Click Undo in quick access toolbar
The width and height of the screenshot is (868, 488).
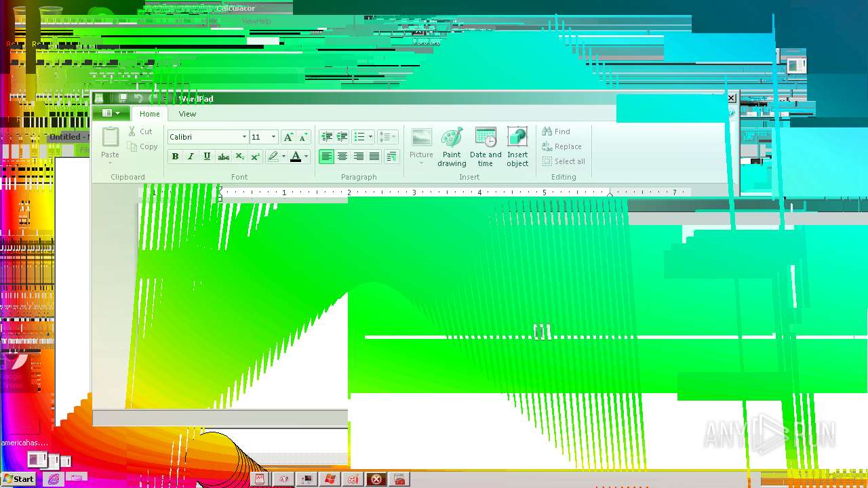coord(138,98)
